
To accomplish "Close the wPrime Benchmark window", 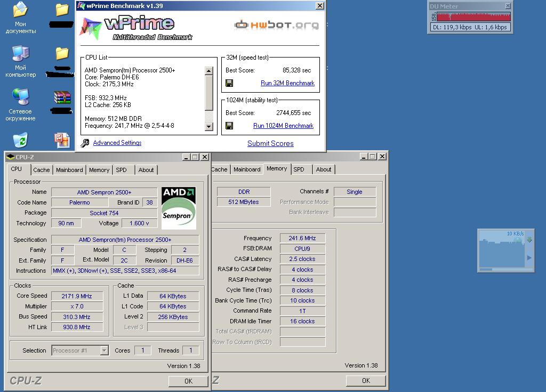I will (320, 5).
